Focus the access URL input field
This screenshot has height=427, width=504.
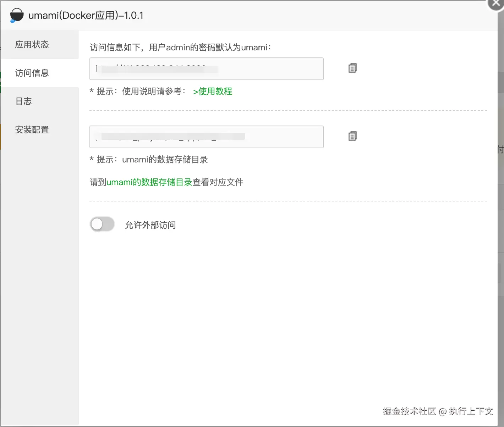tap(207, 69)
